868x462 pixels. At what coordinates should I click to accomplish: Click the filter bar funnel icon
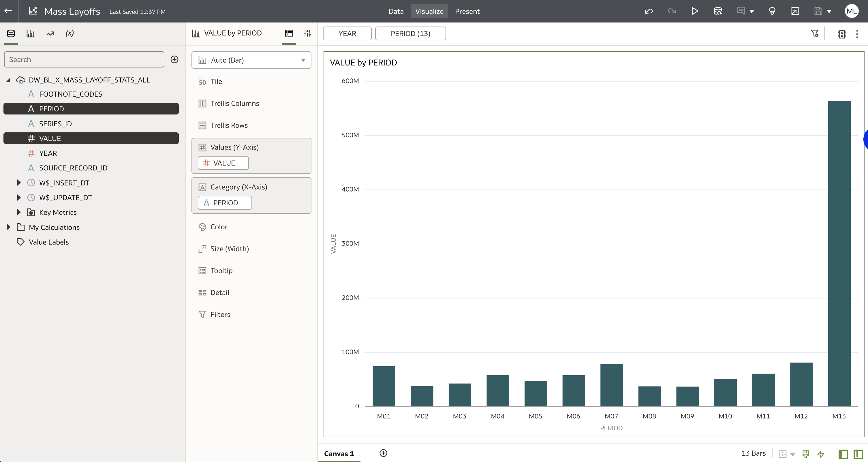[x=814, y=33]
